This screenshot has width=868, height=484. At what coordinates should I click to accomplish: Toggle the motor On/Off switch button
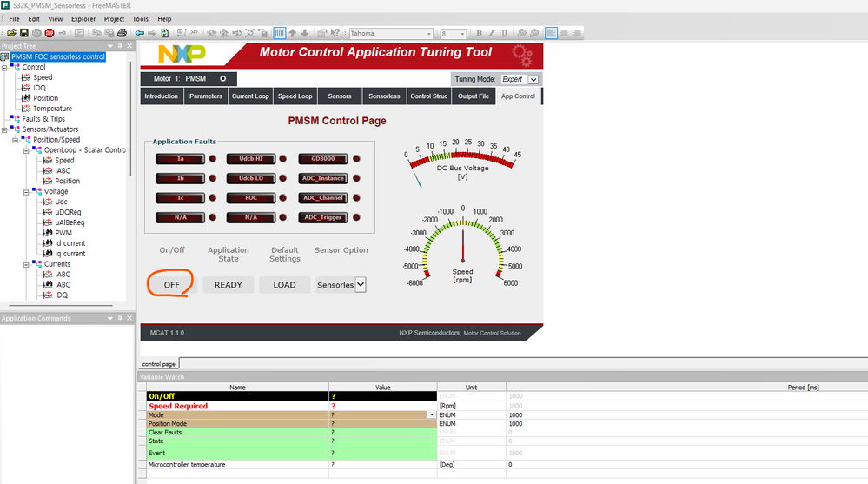[172, 285]
